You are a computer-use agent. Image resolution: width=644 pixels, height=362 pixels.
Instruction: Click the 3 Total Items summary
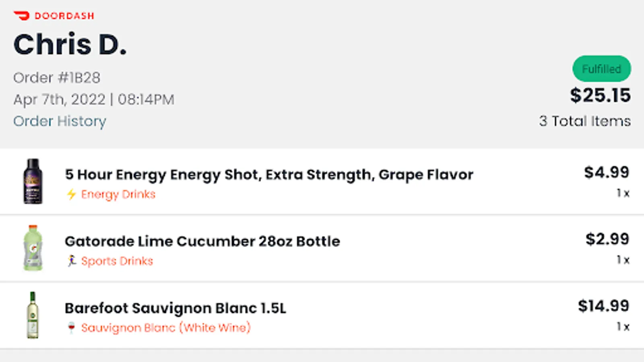click(585, 121)
